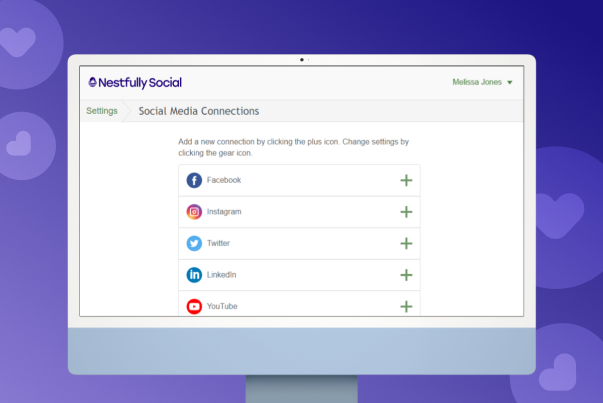The image size is (603, 403).
Task: Open the Melissa Jones user menu
Action: (x=482, y=82)
